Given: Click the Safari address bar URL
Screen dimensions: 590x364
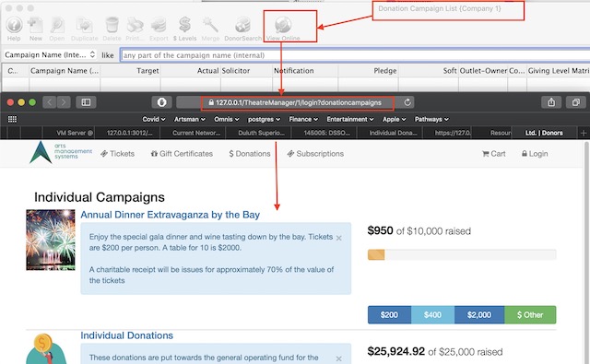Looking at the screenshot, I should [x=298, y=102].
